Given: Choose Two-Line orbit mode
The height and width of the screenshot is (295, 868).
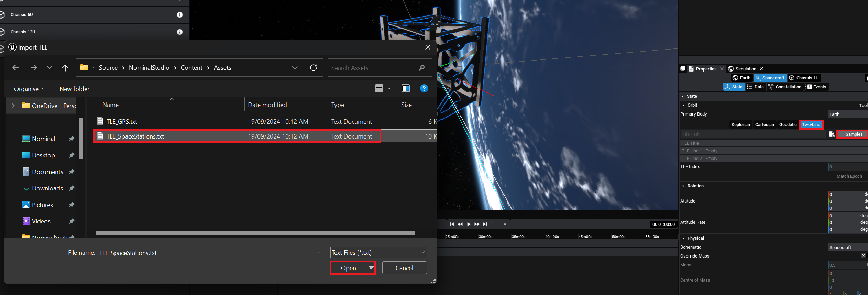Looking at the screenshot, I should click(811, 124).
